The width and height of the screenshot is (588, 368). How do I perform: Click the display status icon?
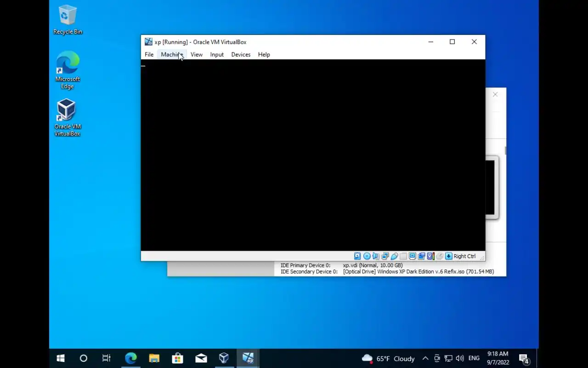coord(413,256)
